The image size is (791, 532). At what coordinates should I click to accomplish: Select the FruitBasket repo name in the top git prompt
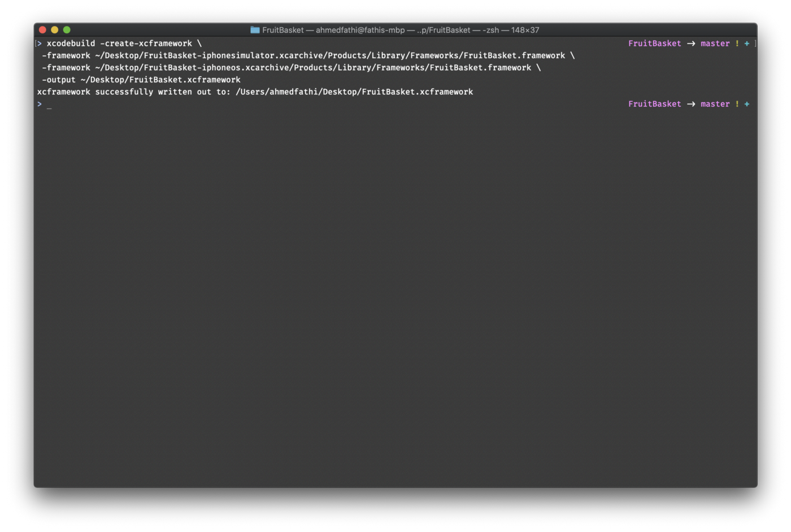(654, 43)
